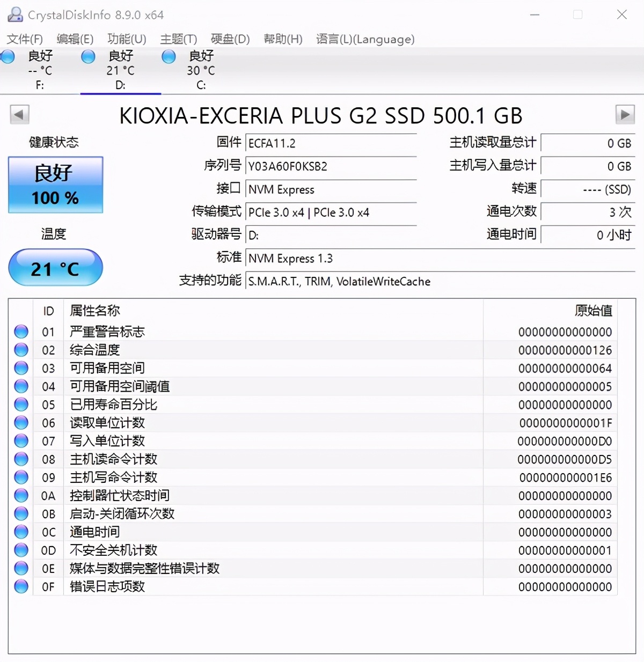
Task: Open the 语言(L)(Language) menu
Action: pos(365,39)
